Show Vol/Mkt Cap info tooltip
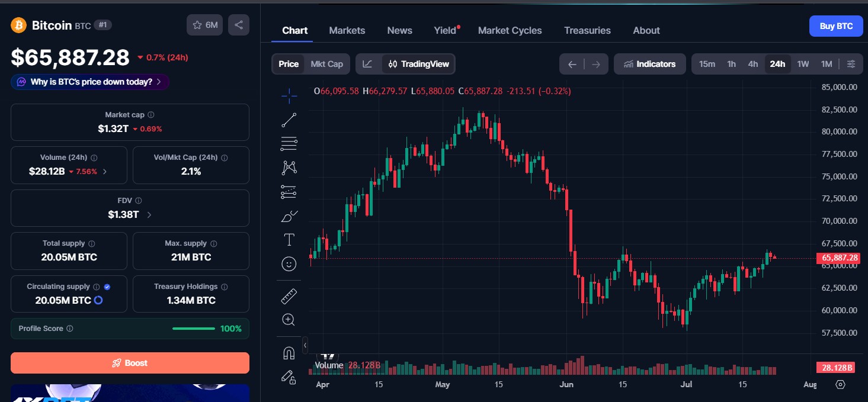This screenshot has height=402, width=868. 225,158
